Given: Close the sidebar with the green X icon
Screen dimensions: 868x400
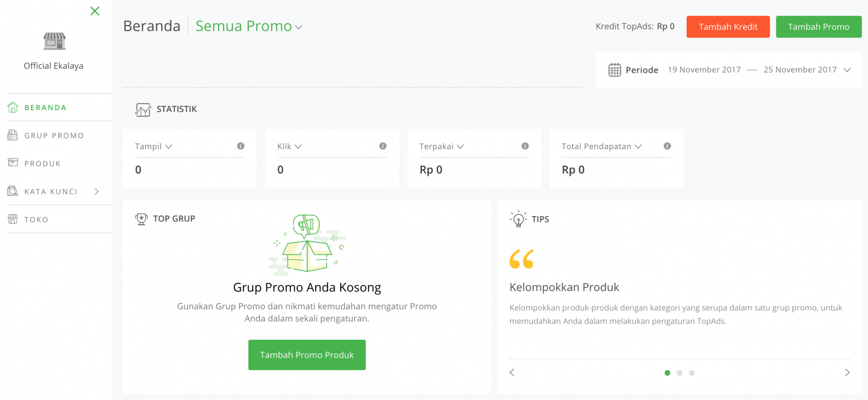Looking at the screenshot, I should [95, 11].
